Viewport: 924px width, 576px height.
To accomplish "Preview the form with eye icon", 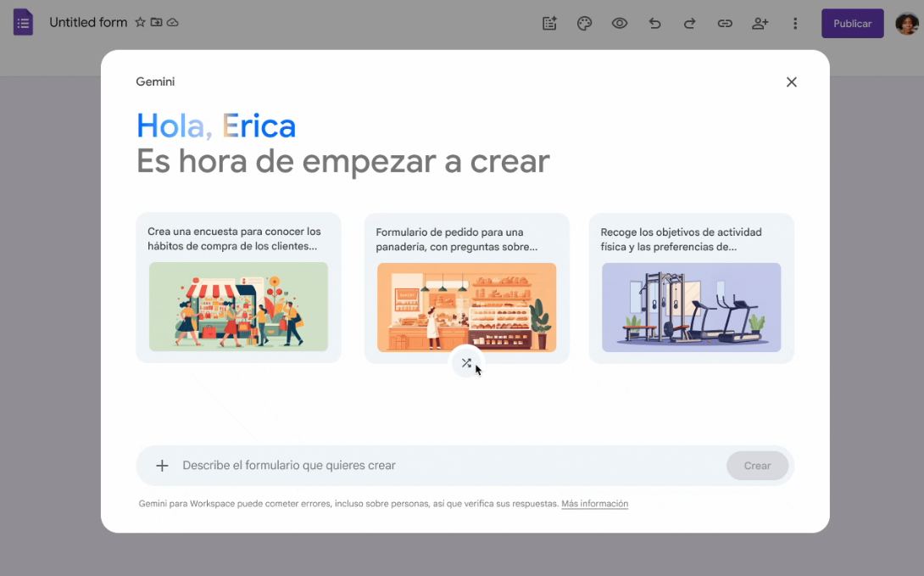I will [620, 24].
